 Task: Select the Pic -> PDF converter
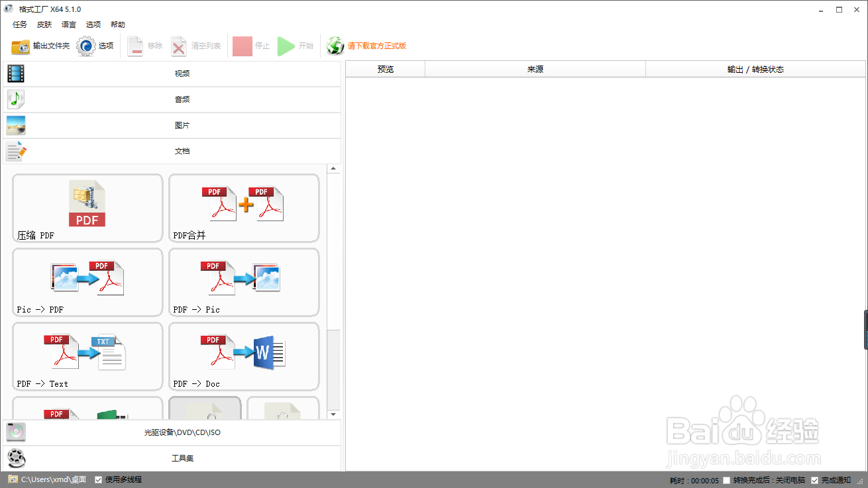[87, 282]
